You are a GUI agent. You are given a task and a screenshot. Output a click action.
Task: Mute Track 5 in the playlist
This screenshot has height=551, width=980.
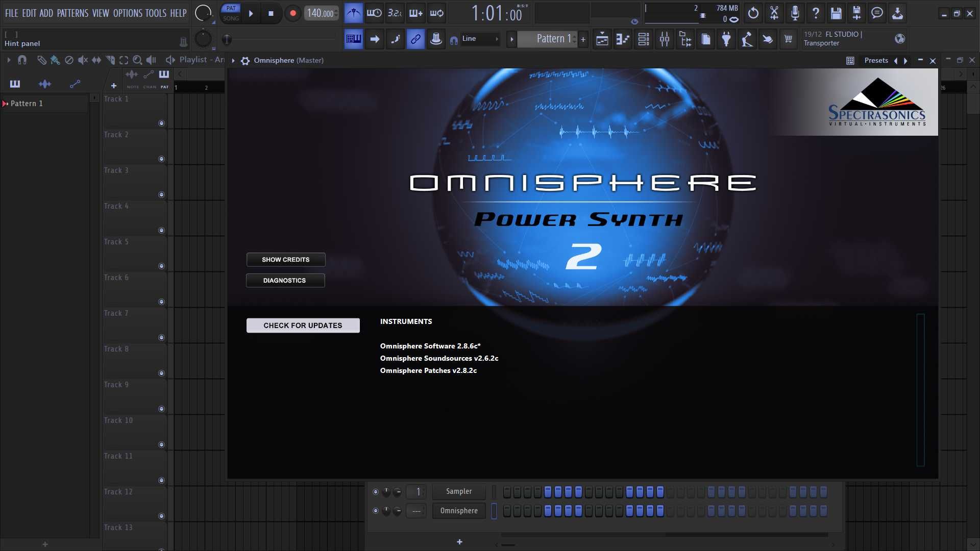point(161,266)
